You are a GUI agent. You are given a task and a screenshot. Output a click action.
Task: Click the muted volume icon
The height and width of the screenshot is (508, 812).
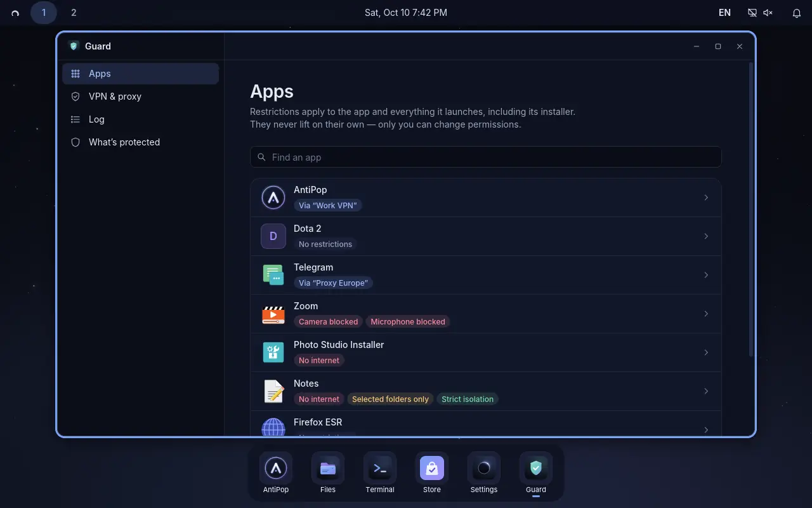(768, 13)
